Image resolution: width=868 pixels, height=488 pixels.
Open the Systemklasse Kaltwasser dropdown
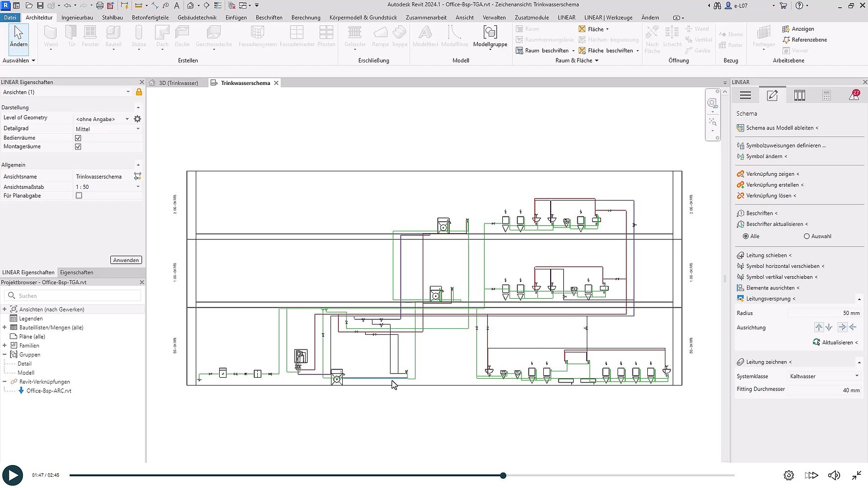824,376
